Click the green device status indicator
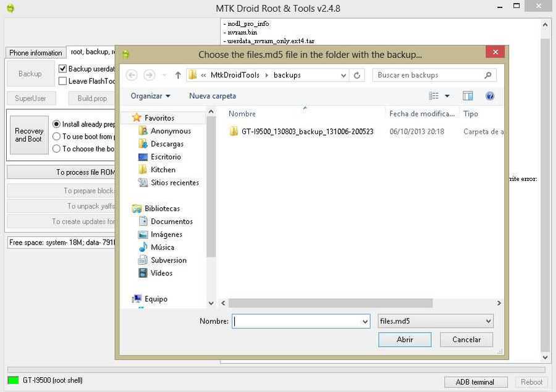 tap(13, 380)
